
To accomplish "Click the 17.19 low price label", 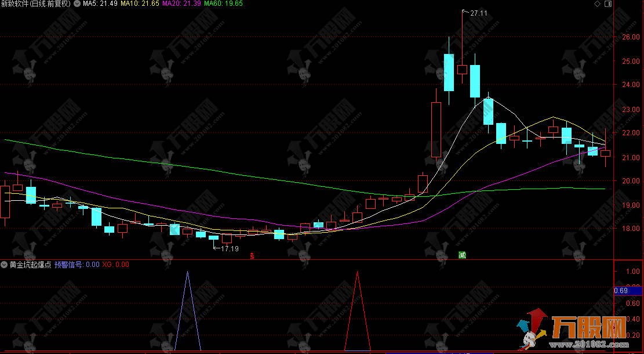I will coord(230,249).
